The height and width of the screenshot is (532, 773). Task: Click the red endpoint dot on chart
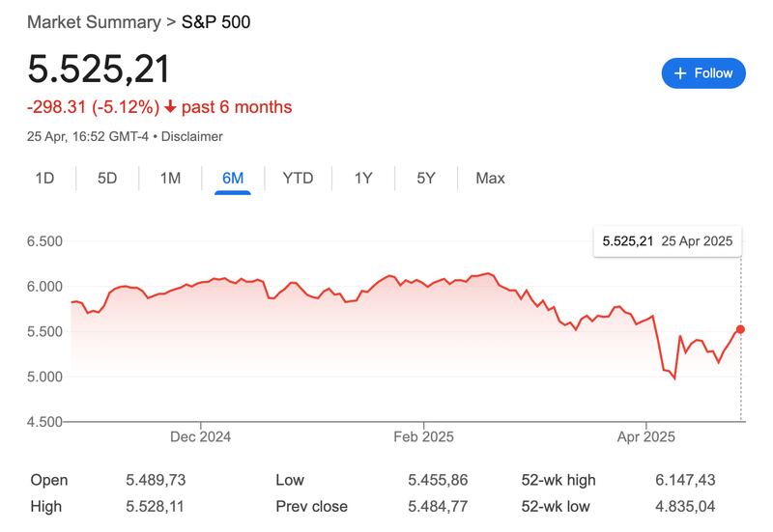click(x=741, y=329)
